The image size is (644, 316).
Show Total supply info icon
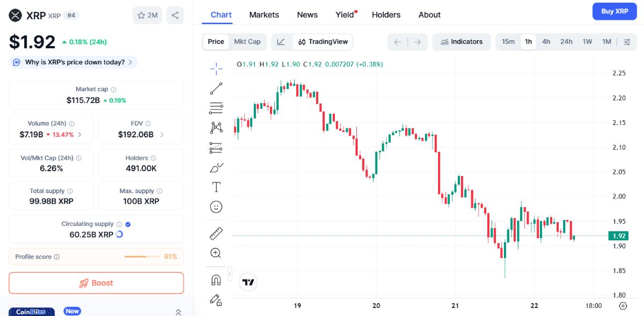click(x=70, y=191)
